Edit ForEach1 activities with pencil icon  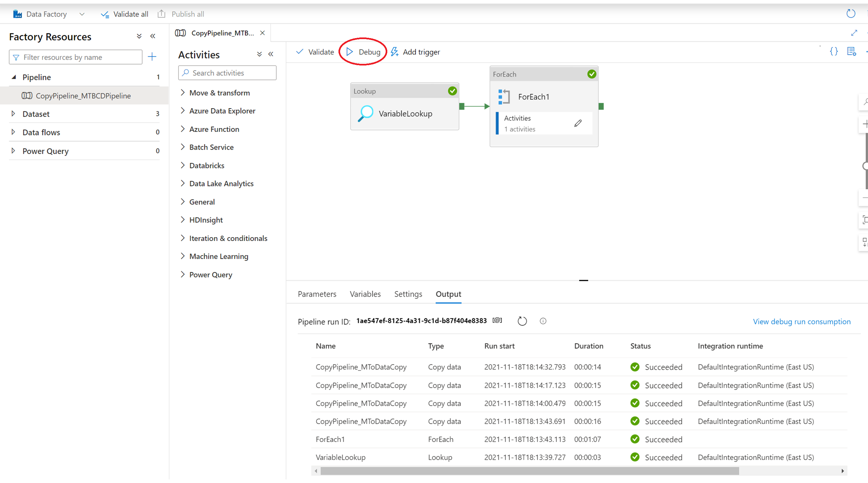(x=578, y=123)
